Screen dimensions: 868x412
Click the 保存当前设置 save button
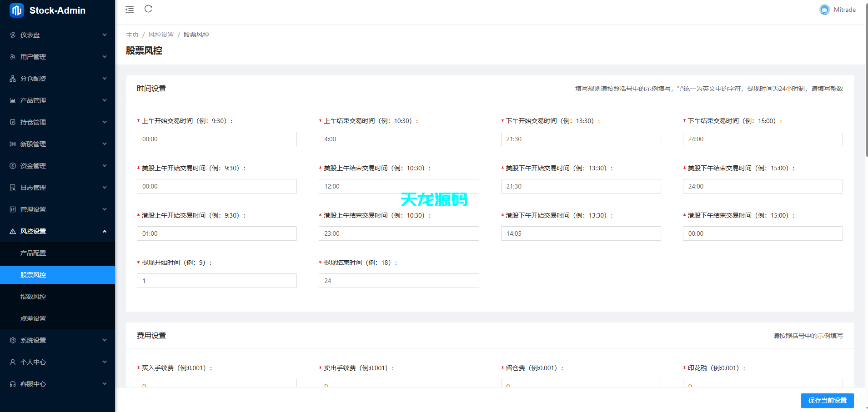[827, 400]
